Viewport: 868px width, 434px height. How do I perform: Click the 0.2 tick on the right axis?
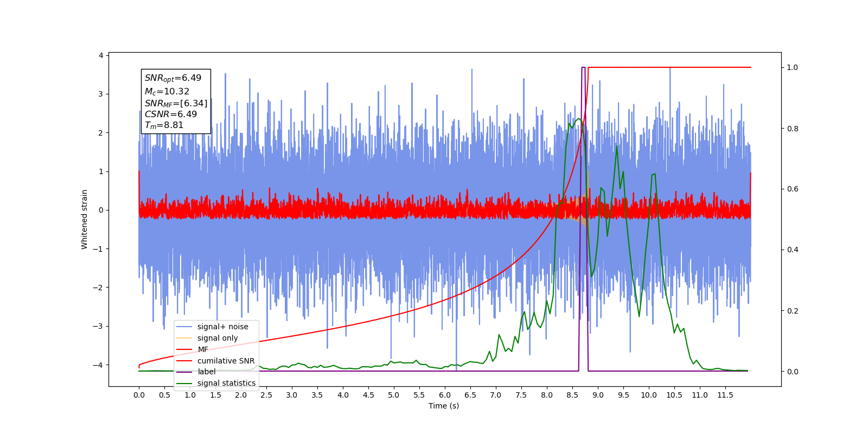pyautogui.click(x=793, y=311)
